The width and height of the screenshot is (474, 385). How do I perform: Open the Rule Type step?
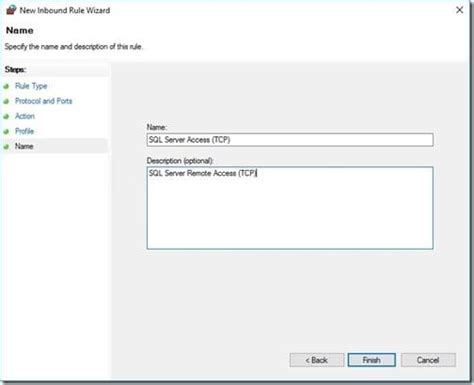(x=31, y=86)
